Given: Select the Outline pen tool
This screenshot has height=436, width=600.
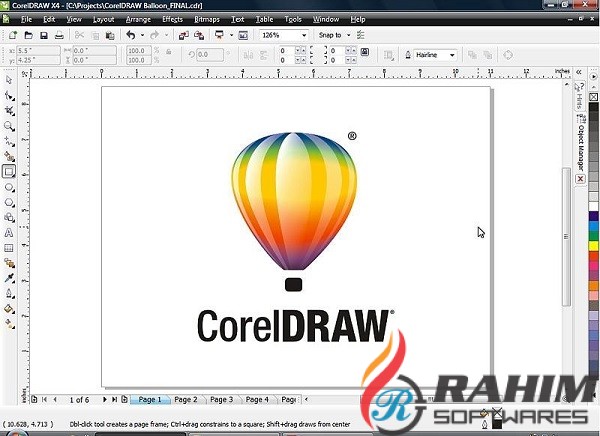Looking at the screenshot, I should (9, 294).
